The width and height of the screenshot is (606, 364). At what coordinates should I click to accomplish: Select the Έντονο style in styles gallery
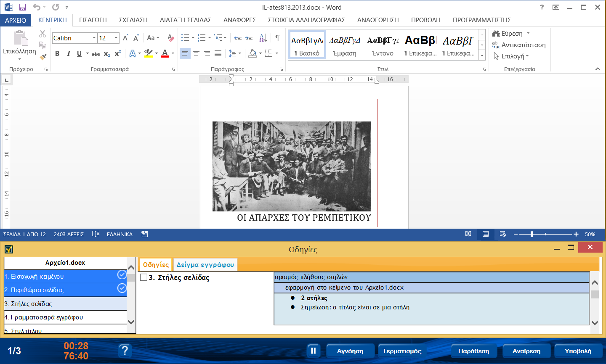coord(383,45)
